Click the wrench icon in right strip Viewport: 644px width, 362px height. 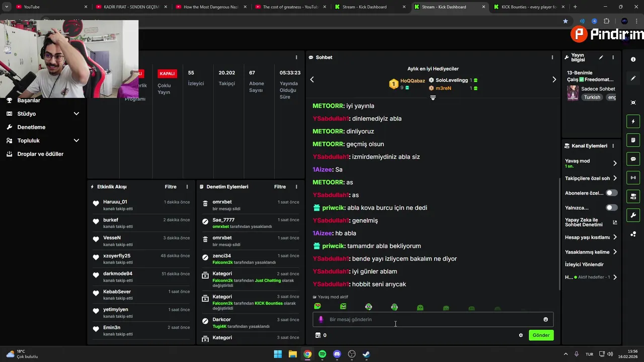633,215
